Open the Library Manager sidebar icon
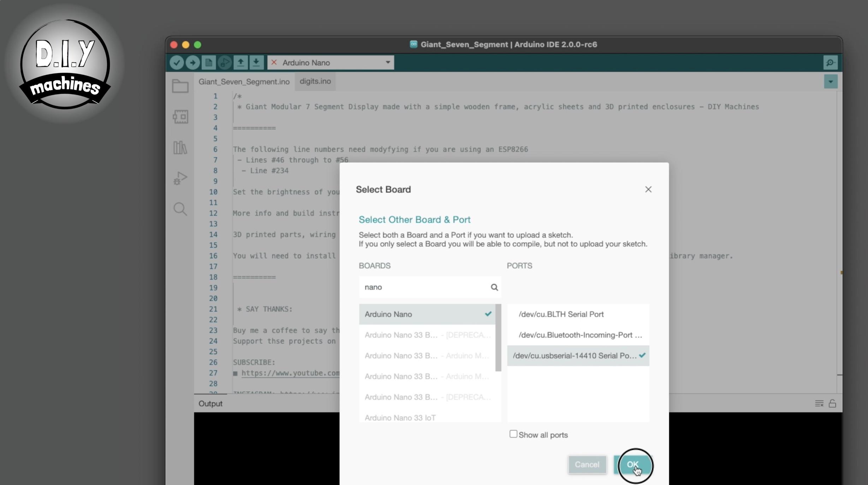The height and width of the screenshot is (485, 868). tap(180, 148)
